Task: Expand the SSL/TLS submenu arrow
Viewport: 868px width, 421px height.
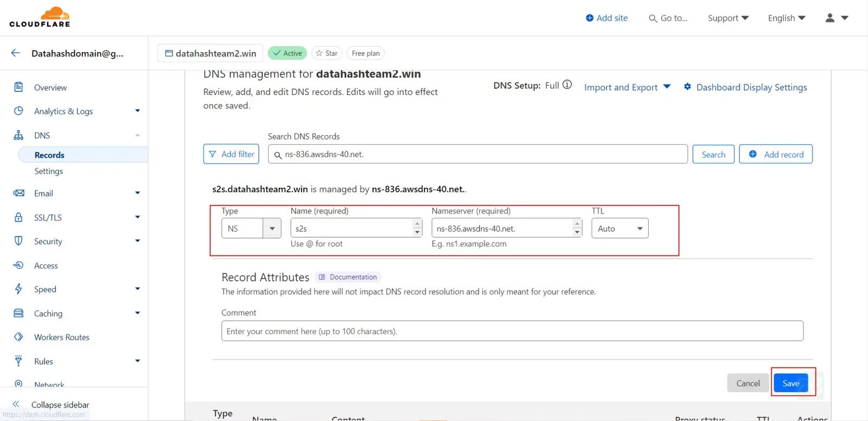Action: (x=137, y=217)
